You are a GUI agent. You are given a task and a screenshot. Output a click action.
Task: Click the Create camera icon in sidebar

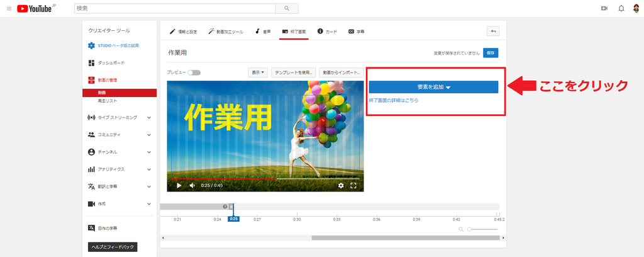92,203
